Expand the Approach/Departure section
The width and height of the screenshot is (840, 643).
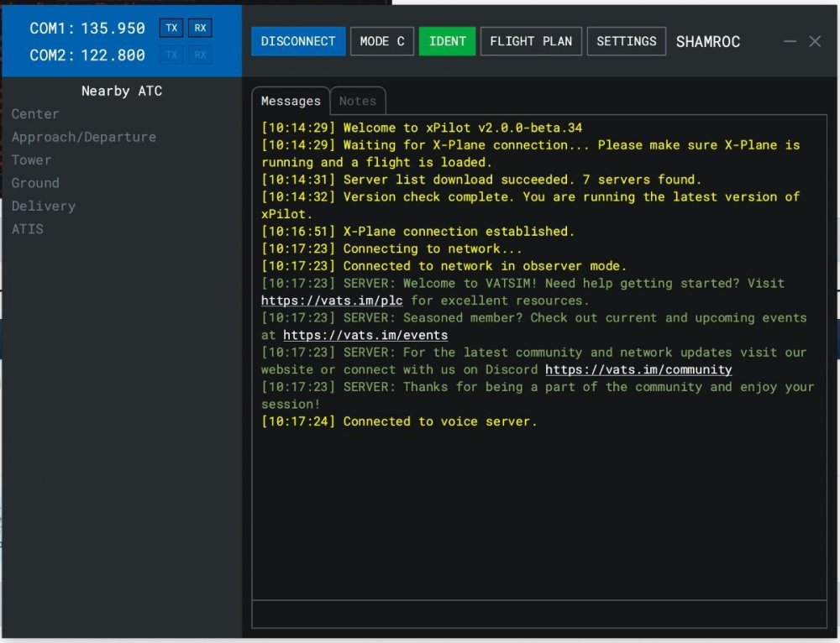83,137
